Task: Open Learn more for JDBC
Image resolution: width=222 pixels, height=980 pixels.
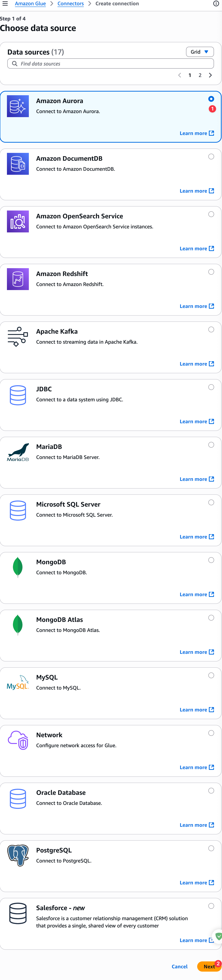Action: click(x=197, y=422)
